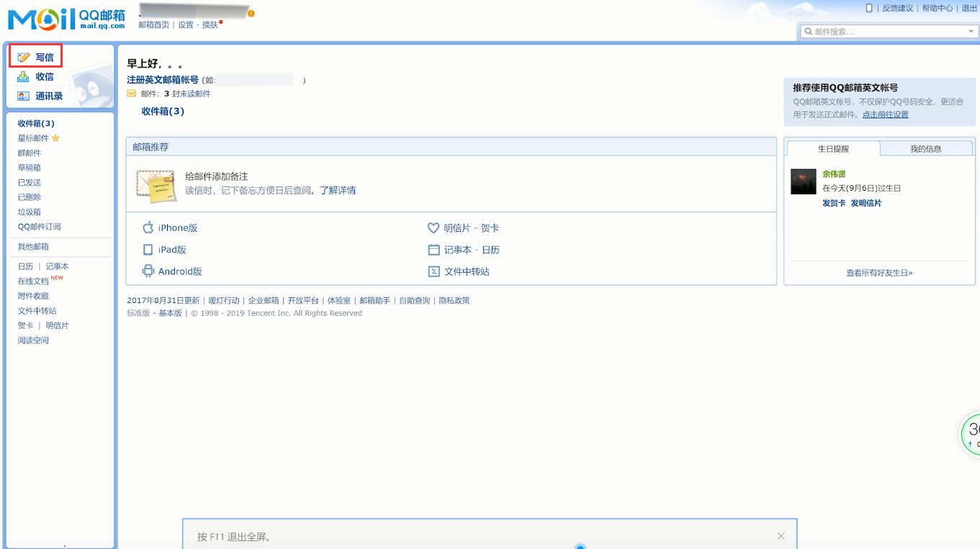Open 收件箱(3) in the sidebar
The height and width of the screenshot is (549, 980).
click(36, 124)
